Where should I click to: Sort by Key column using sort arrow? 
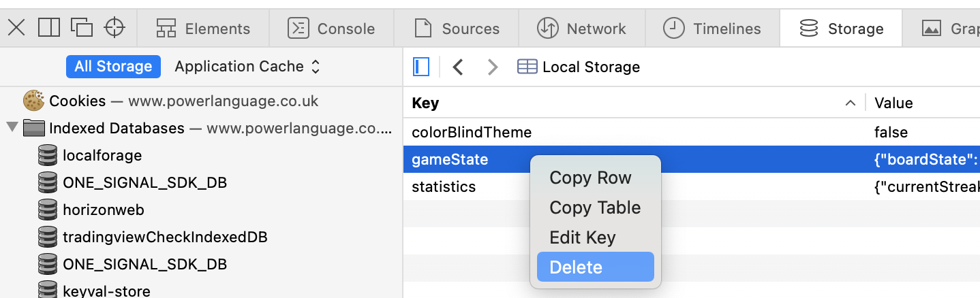[x=850, y=103]
